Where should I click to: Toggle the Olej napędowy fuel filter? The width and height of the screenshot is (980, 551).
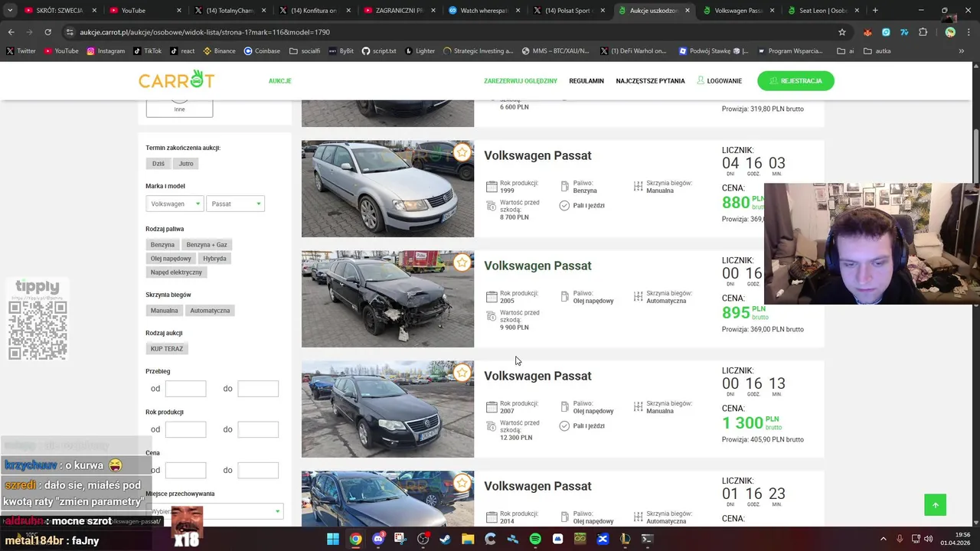[x=171, y=259]
